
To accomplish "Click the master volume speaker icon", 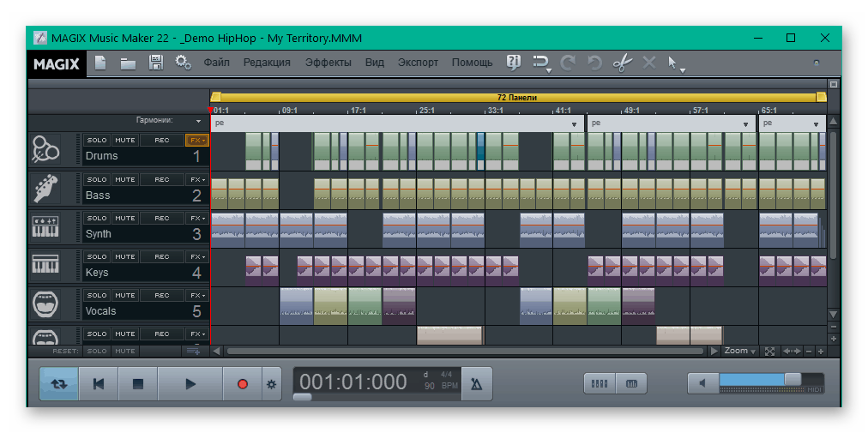I will tap(702, 383).
